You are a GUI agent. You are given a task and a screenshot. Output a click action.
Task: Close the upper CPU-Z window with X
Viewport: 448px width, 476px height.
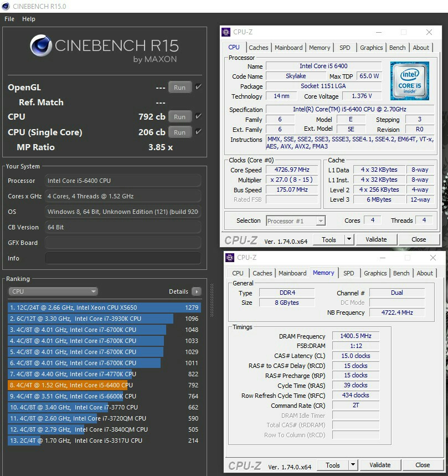point(429,32)
